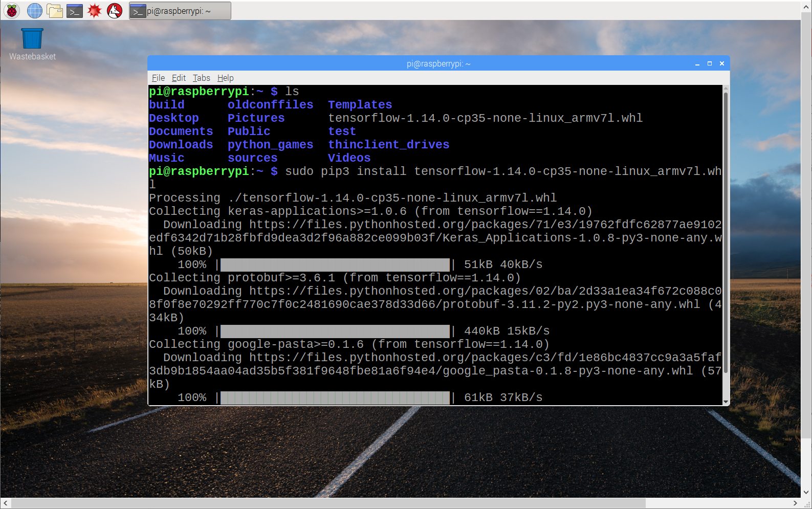Click the 61kB 37kB/s progress bar
Viewport: 812px width, 509px height.
[x=335, y=397]
